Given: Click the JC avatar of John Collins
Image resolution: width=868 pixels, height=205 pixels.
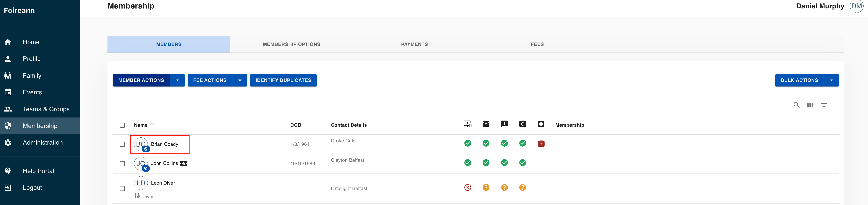Looking at the screenshot, I should pyautogui.click(x=141, y=164).
